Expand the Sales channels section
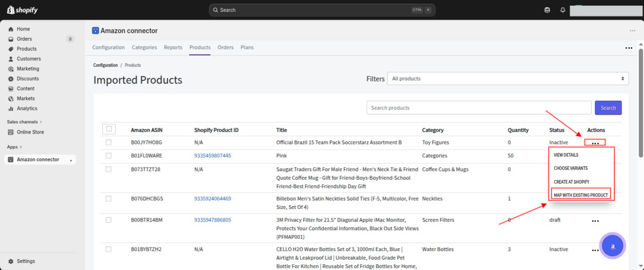This screenshot has width=644, height=270. coord(24,122)
